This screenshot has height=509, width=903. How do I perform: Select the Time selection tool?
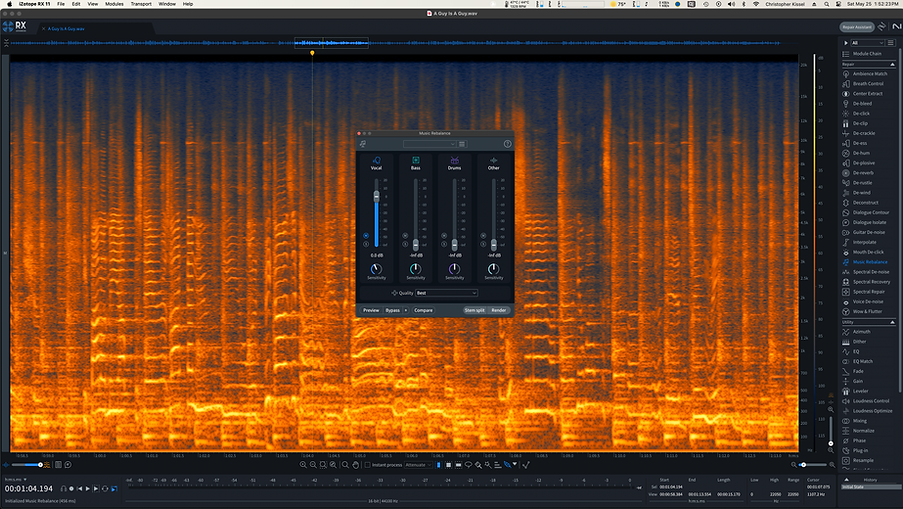(x=438, y=465)
